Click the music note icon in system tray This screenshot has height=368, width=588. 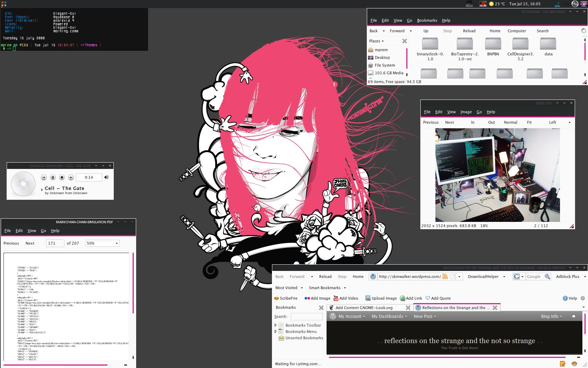[x=557, y=4]
